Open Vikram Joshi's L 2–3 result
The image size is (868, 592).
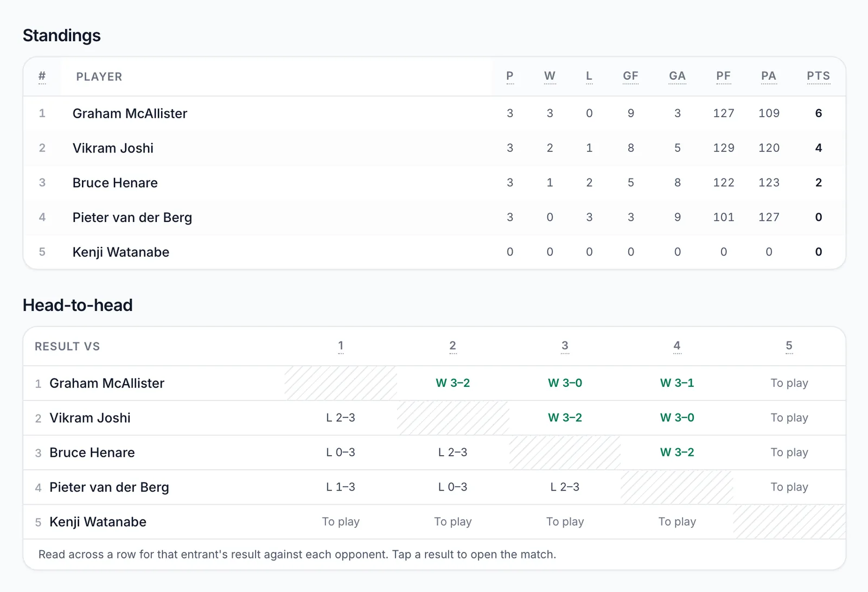coord(341,418)
